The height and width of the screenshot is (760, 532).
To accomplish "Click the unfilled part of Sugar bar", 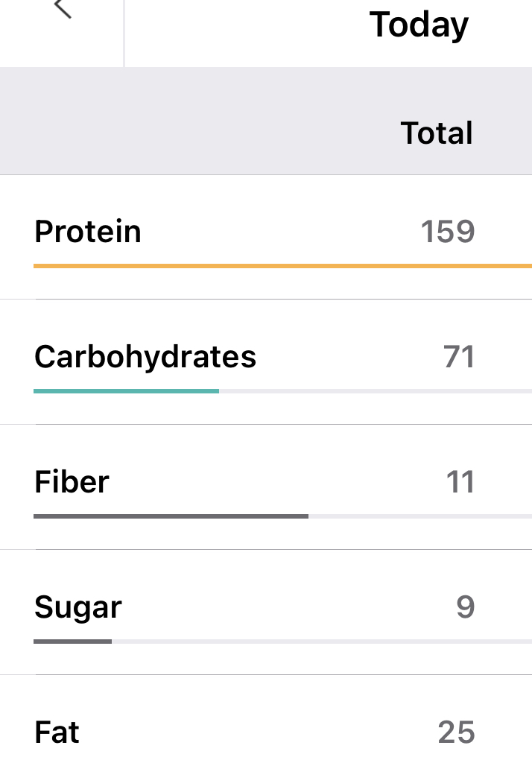I will pyautogui.click(x=321, y=641).
